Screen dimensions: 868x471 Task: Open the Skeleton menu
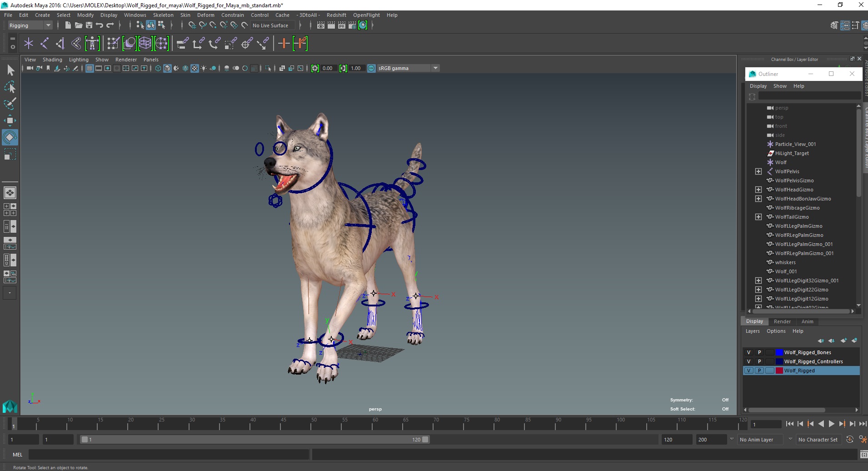coord(163,15)
